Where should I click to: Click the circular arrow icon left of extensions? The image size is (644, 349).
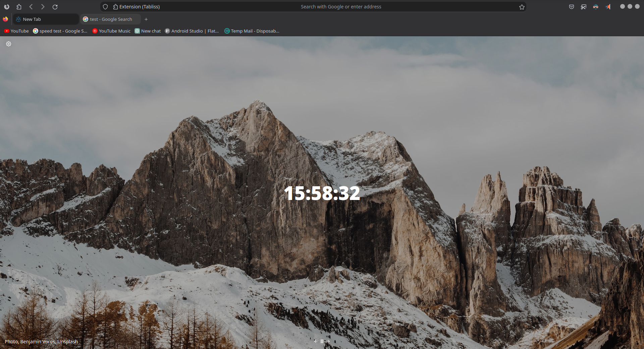[x=7, y=7]
